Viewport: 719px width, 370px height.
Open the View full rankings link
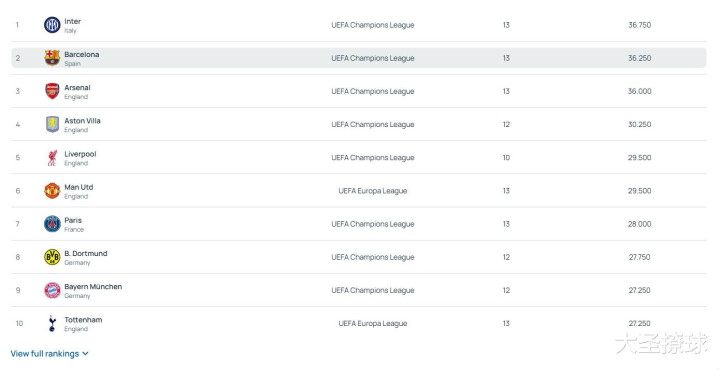click(44, 353)
